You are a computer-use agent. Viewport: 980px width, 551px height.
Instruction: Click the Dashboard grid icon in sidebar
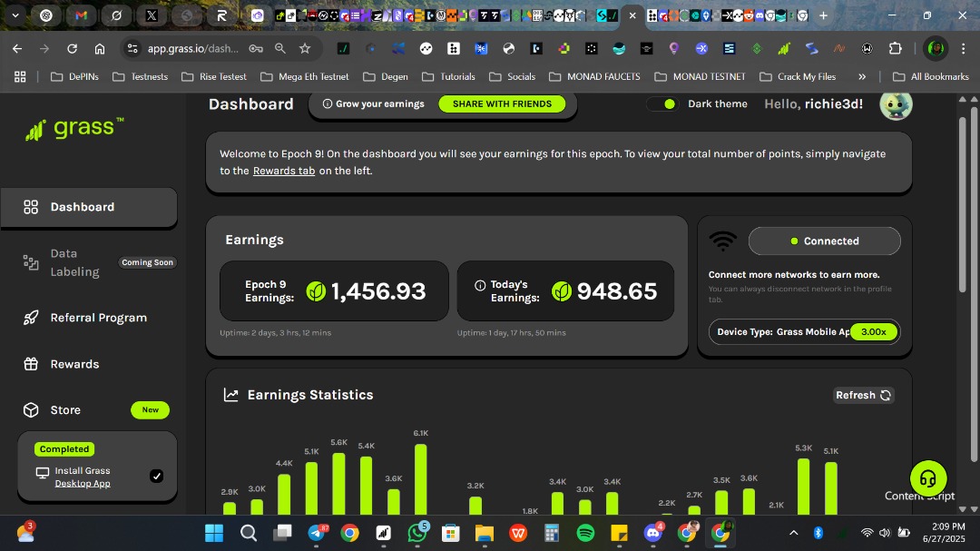pyautogui.click(x=31, y=207)
